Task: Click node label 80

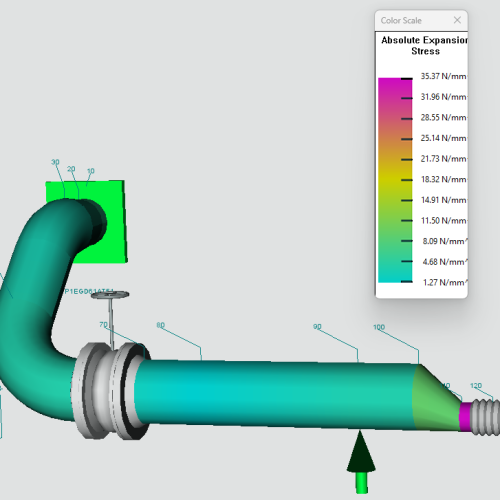Action: (160, 325)
